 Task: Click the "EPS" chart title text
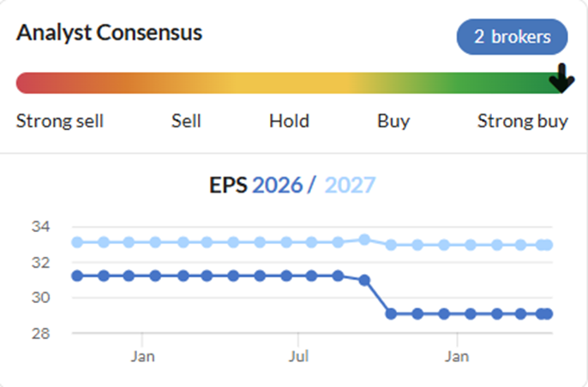tap(228, 185)
